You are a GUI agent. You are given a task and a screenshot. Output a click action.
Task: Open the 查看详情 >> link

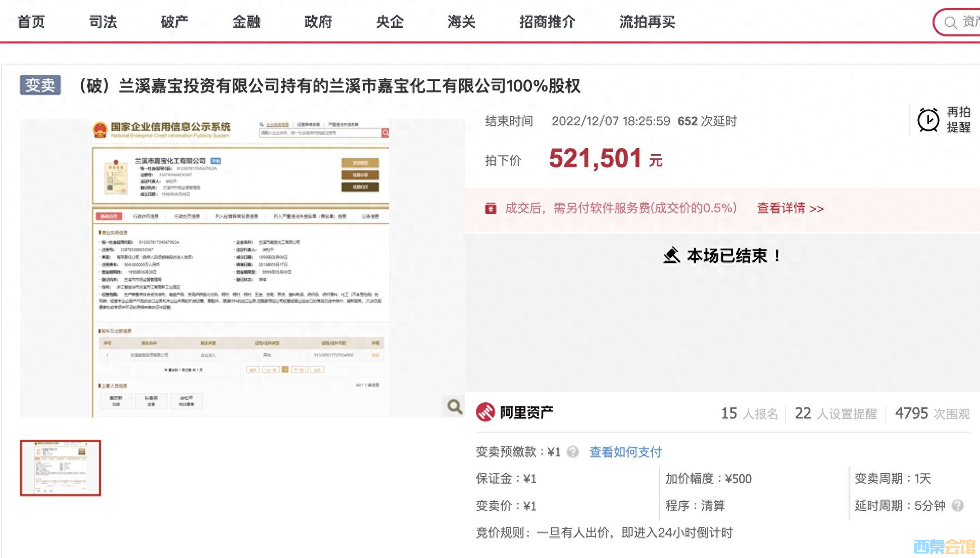point(790,208)
